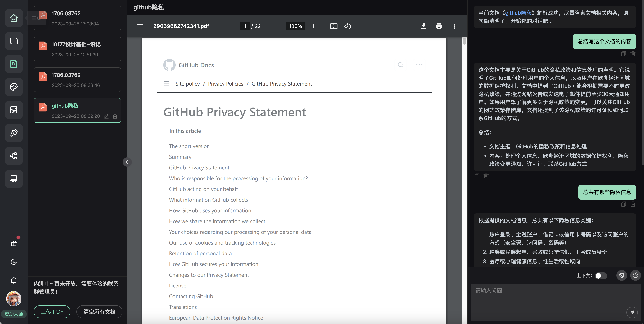
Task: Open the chat settings gear
Action: (x=635, y=276)
